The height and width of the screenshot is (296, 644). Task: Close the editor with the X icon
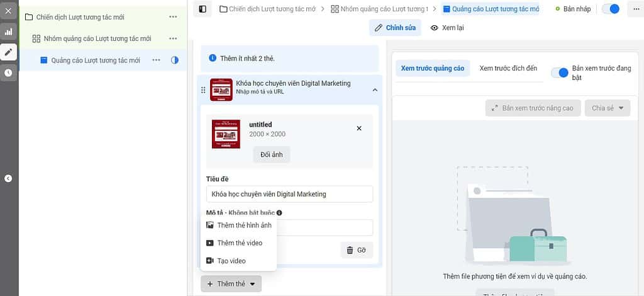coord(8,11)
